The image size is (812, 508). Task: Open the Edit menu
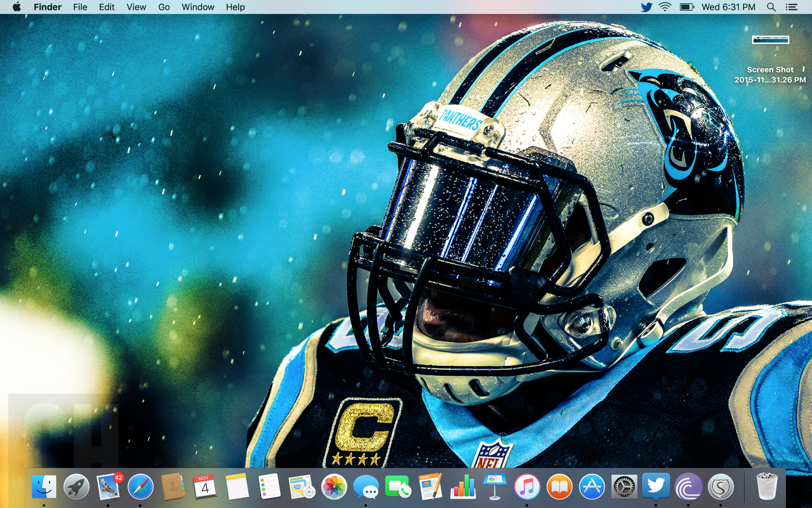click(107, 7)
